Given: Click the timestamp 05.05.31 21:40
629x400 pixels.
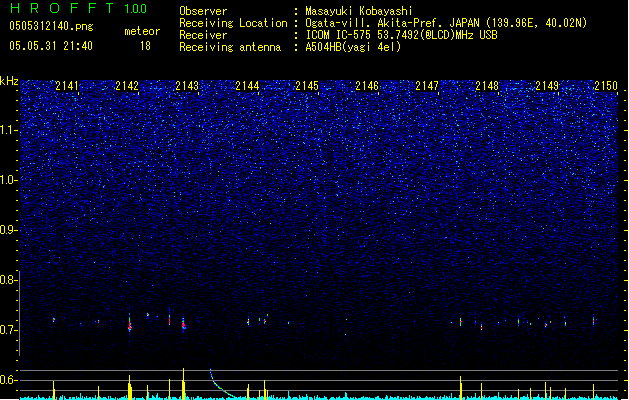Looking at the screenshot, I should point(51,46).
